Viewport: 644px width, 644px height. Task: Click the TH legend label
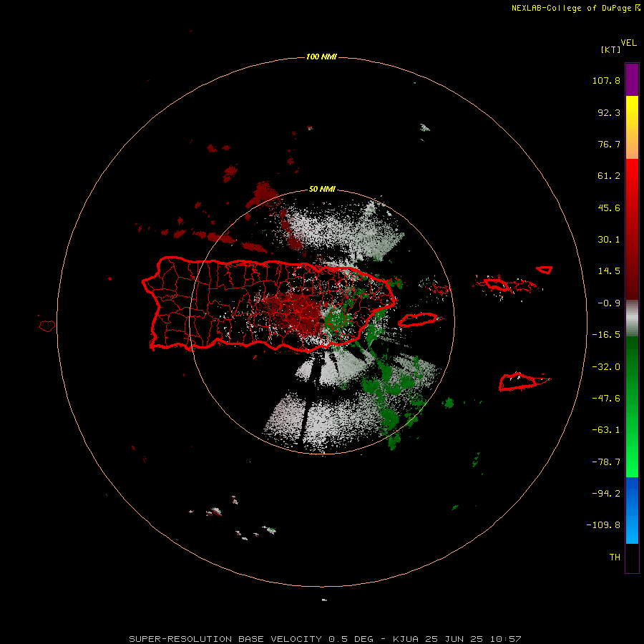pos(615,557)
